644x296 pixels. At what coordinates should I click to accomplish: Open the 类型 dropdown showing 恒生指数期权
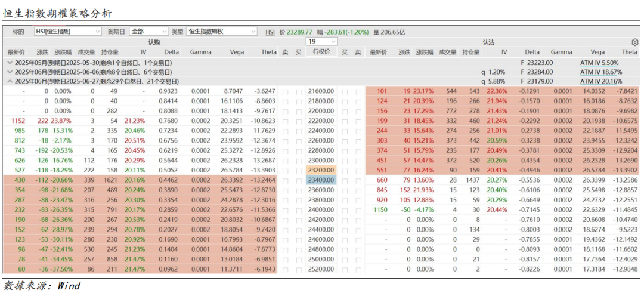221,32
